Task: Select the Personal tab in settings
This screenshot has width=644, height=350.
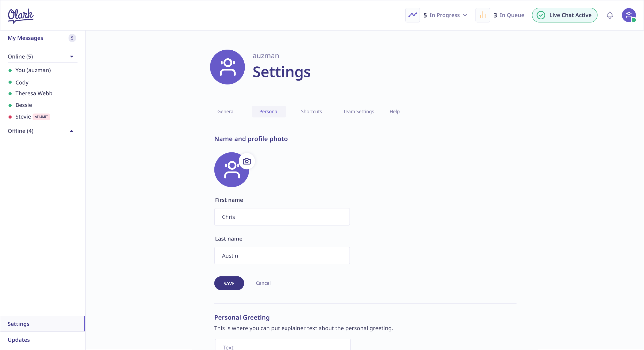Action: pyautogui.click(x=269, y=111)
